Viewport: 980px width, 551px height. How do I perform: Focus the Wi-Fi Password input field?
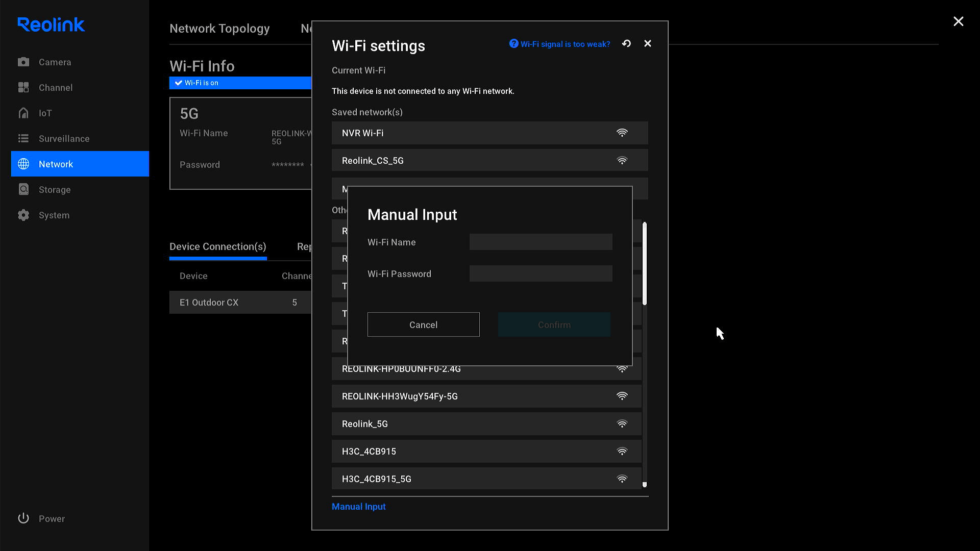(x=541, y=274)
